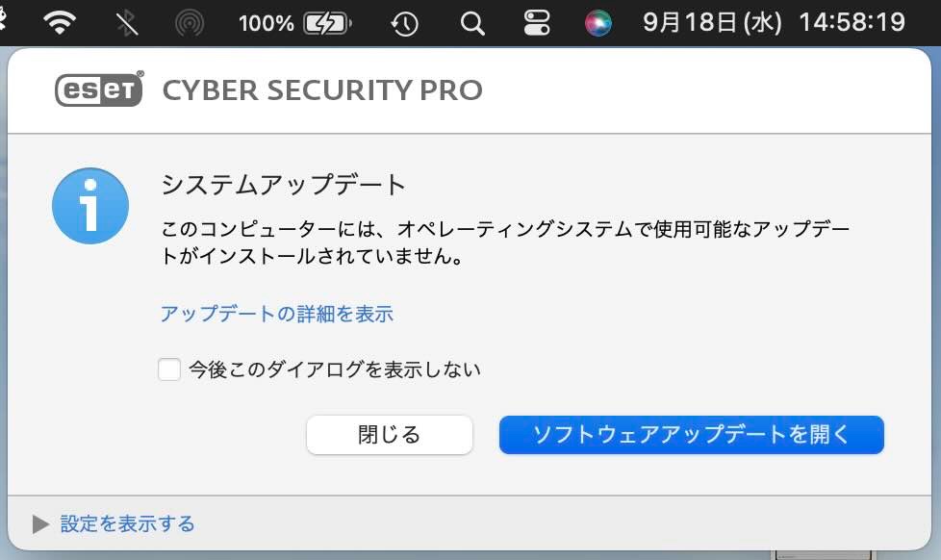Open Spotlight search magnifier icon
The image size is (941, 560).
(x=471, y=22)
